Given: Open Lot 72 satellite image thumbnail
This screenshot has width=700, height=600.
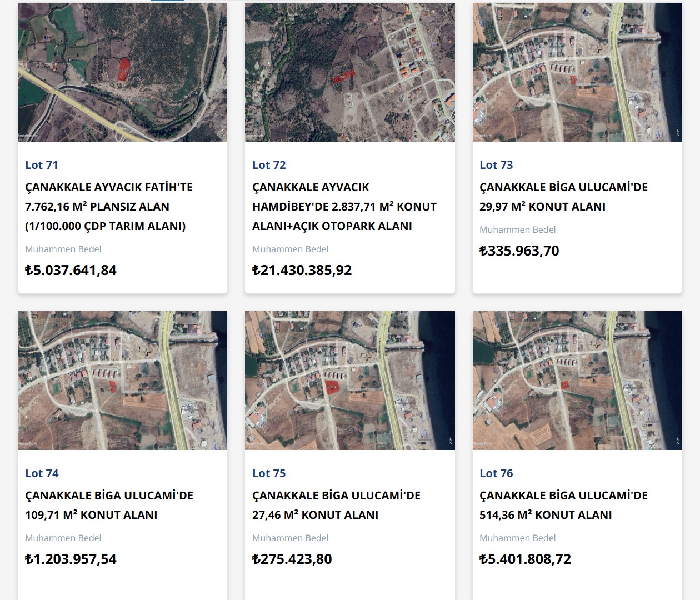Looking at the screenshot, I should (349, 72).
